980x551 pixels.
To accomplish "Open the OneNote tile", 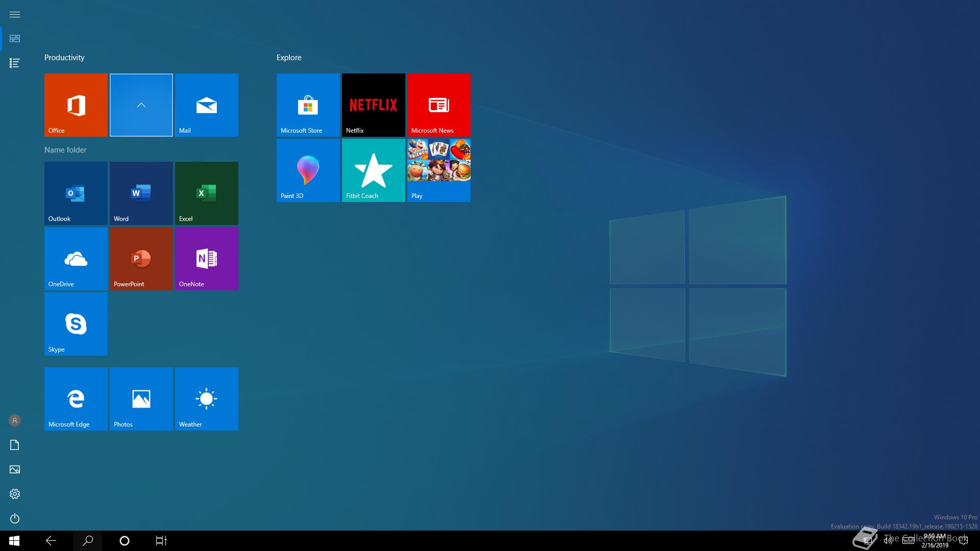I will (x=207, y=259).
